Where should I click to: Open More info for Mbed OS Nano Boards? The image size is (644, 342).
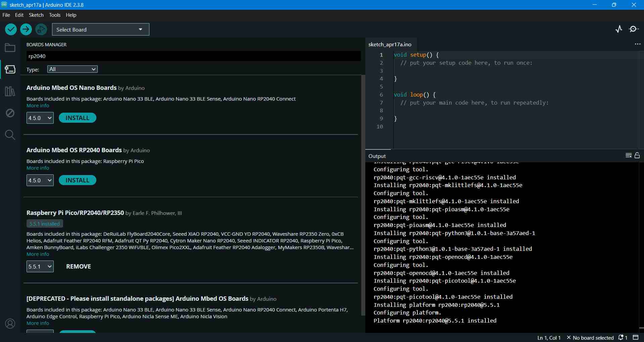[38, 106]
